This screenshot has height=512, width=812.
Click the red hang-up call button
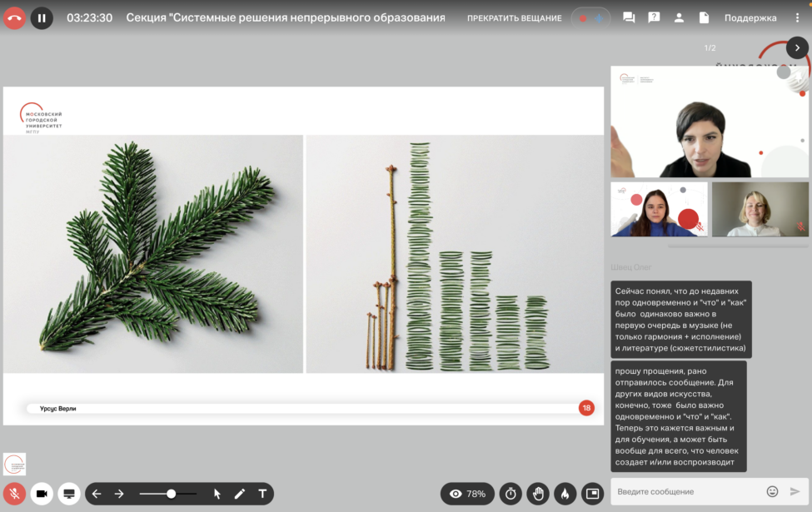tap(14, 17)
